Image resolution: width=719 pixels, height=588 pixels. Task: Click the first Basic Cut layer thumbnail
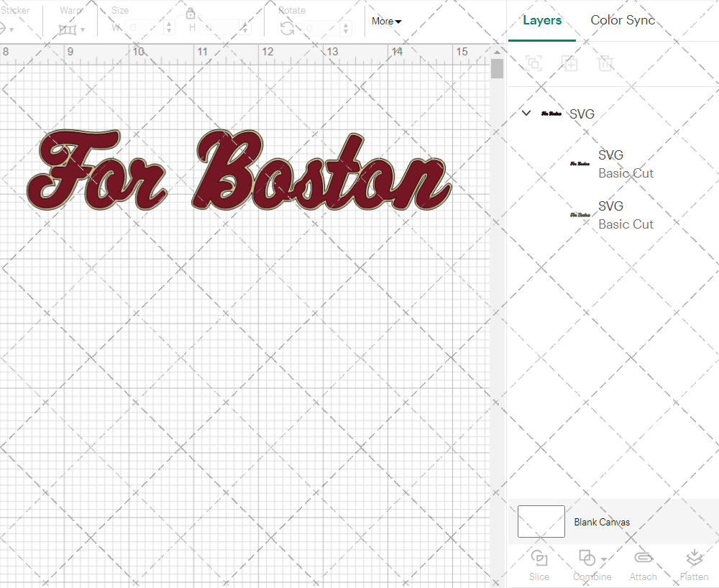[x=580, y=164]
